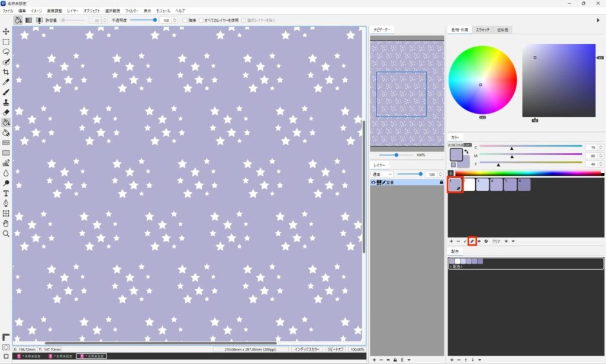Open the palette options dropdown arrow next to クリア
This screenshot has width=606, height=364.
point(513,241)
